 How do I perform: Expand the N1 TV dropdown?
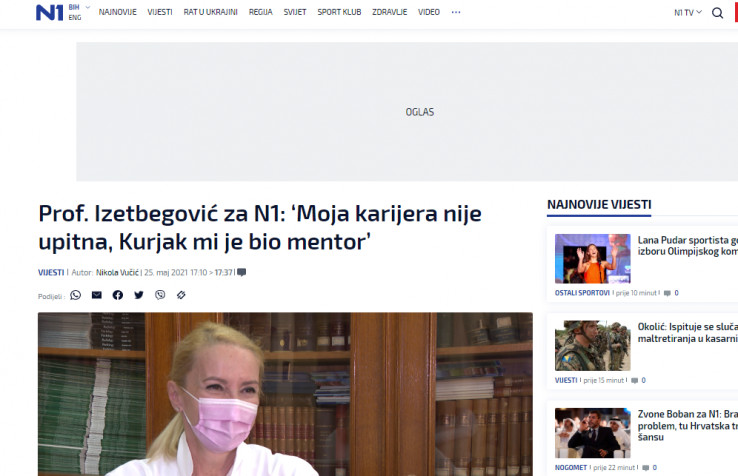(x=688, y=13)
